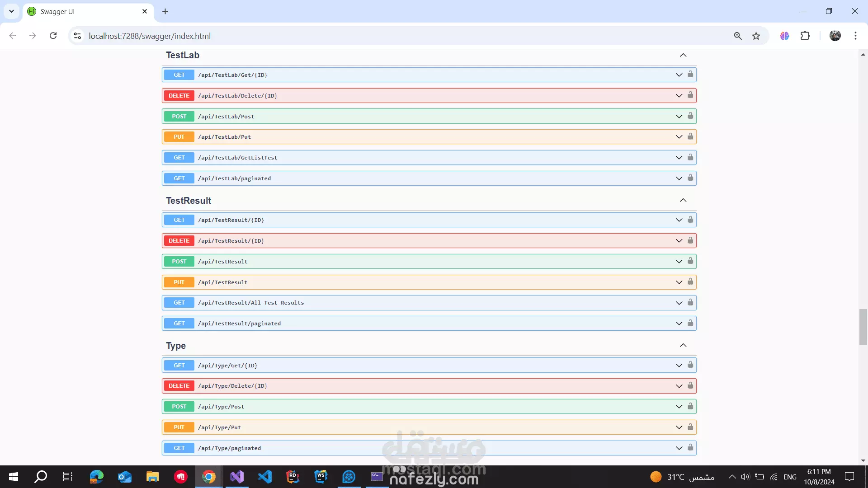Expand the /api/Type/paginated chevron

pyautogui.click(x=679, y=448)
